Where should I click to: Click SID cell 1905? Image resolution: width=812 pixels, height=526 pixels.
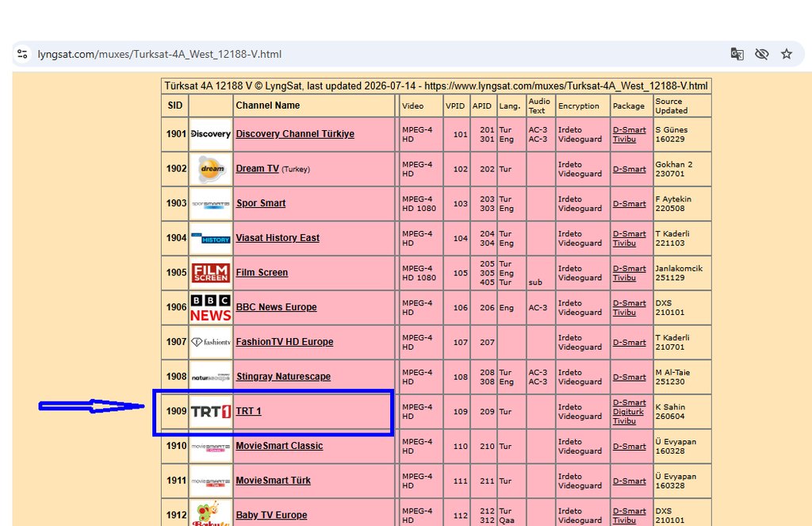coord(175,273)
